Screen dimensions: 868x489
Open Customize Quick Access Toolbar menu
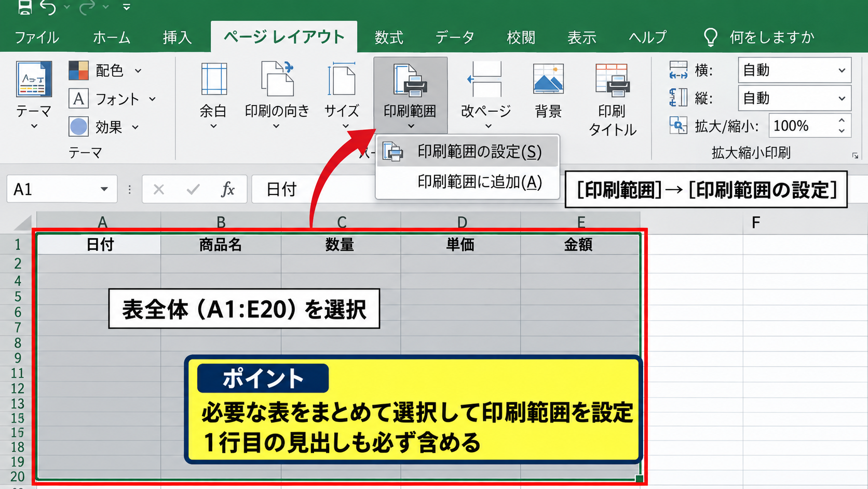pyautogui.click(x=127, y=7)
